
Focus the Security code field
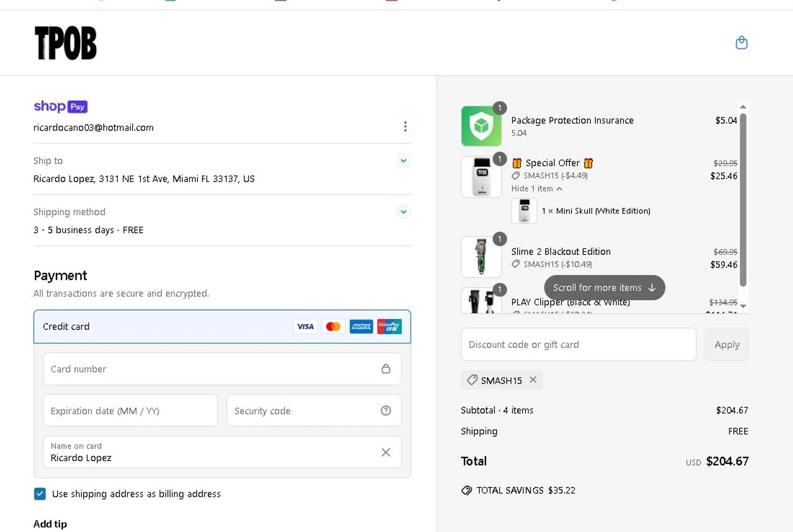pos(314,410)
